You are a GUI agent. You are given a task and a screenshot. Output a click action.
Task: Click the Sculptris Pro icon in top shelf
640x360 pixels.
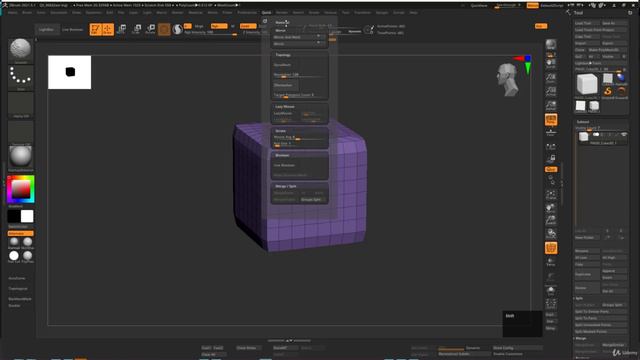(x=177, y=29)
